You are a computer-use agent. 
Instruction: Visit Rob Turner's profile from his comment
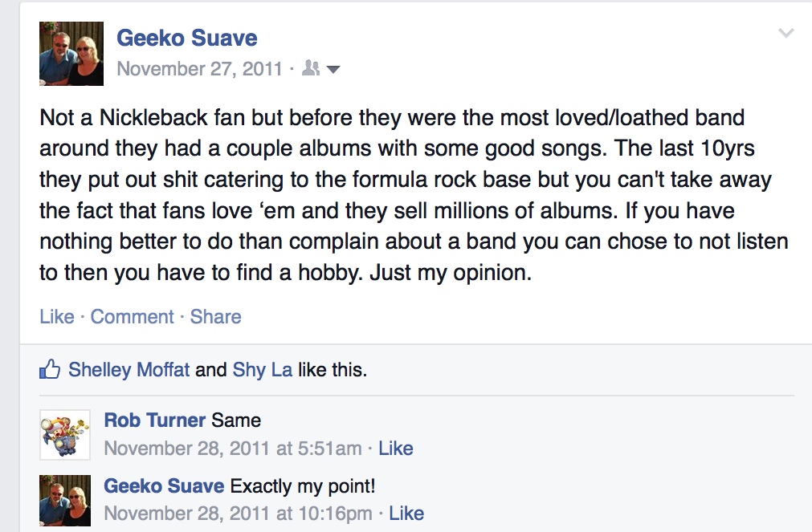coord(155,420)
